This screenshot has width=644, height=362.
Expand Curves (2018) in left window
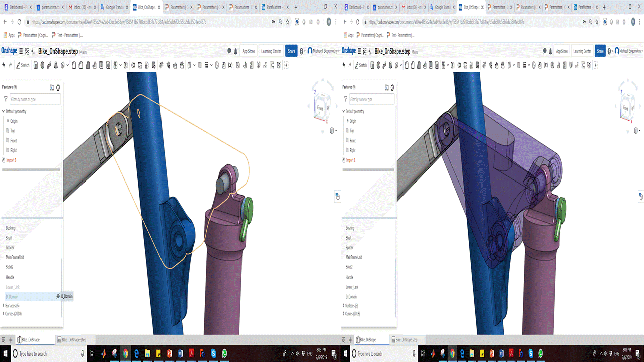pos(4,314)
